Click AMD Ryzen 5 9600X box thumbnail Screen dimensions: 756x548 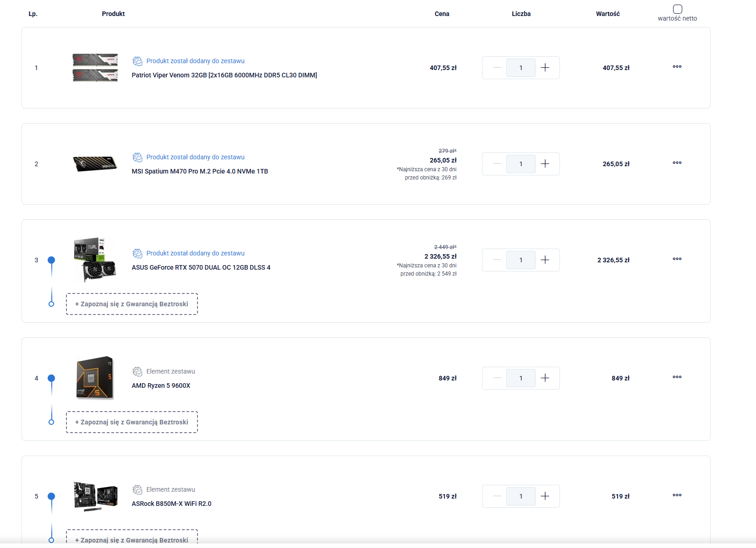point(95,378)
